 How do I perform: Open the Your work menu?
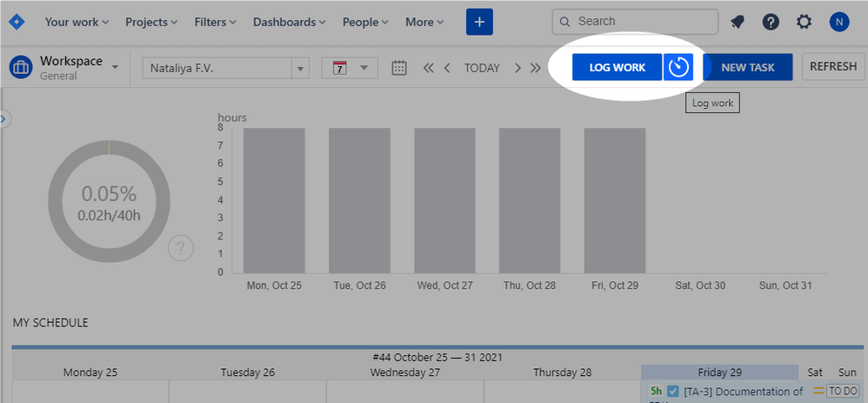pos(77,22)
